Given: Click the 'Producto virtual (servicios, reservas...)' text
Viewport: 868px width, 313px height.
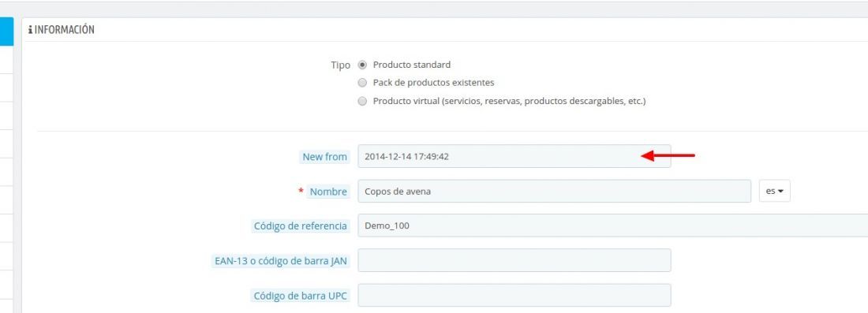Looking at the screenshot, I should 509,101.
